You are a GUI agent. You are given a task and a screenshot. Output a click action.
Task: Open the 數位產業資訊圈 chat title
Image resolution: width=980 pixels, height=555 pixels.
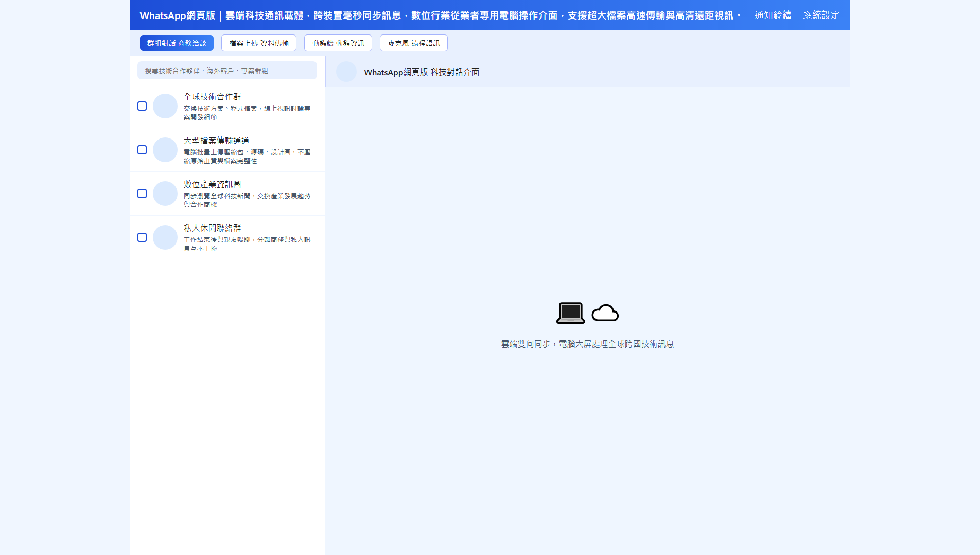[x=212, y=184]
